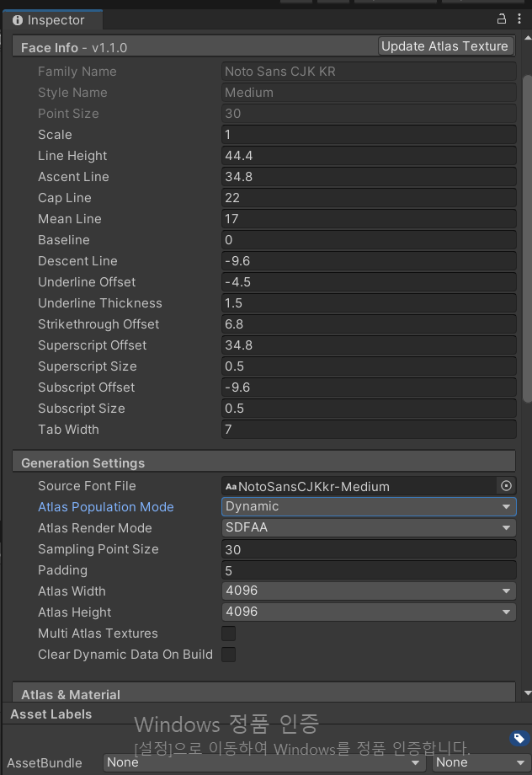The height and width of the screenshot is (775, 532).
Task: Click the padlock icon to lock the Inspector
Action: (x=503, y=18)
